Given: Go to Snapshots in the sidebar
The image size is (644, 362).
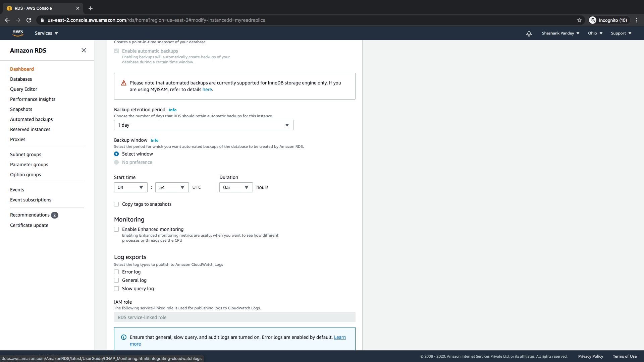Looking at the screenshot, I should click(21, 109).
